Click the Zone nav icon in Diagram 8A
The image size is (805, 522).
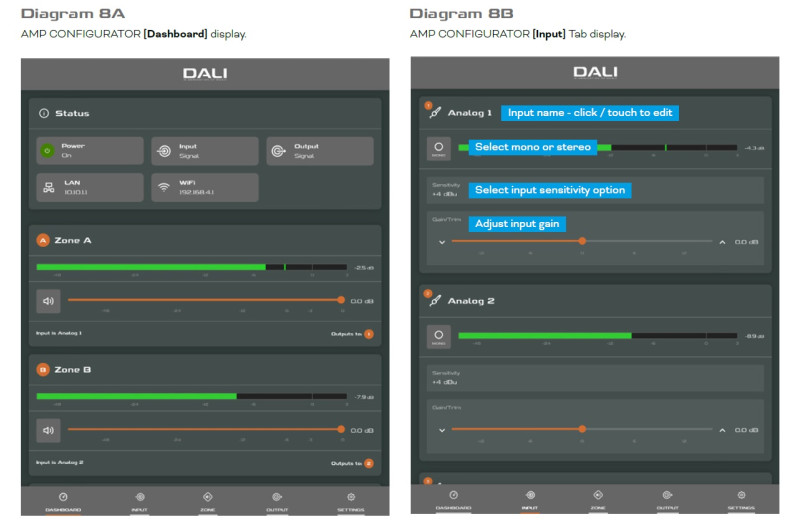click(208, 497)
